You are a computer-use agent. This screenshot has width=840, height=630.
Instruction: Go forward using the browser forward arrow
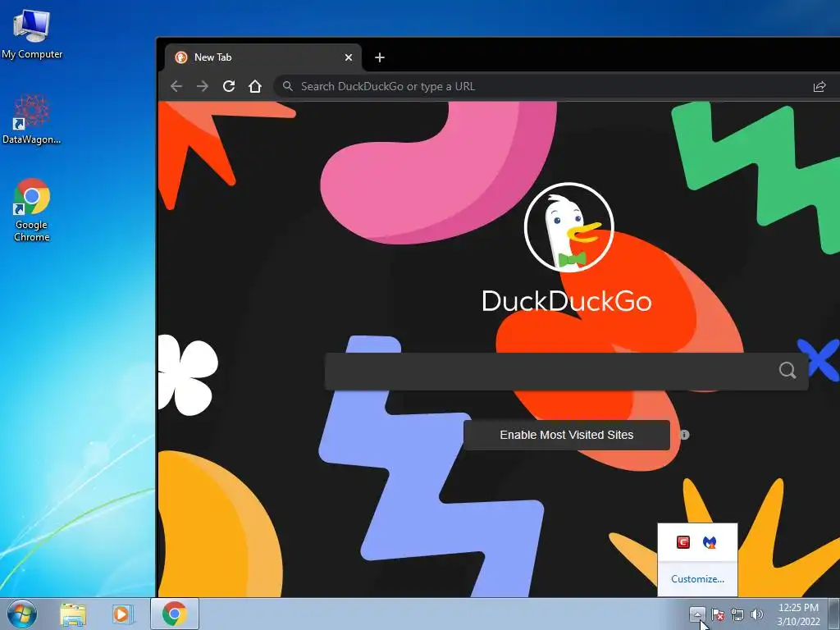(x=203, y=86)
